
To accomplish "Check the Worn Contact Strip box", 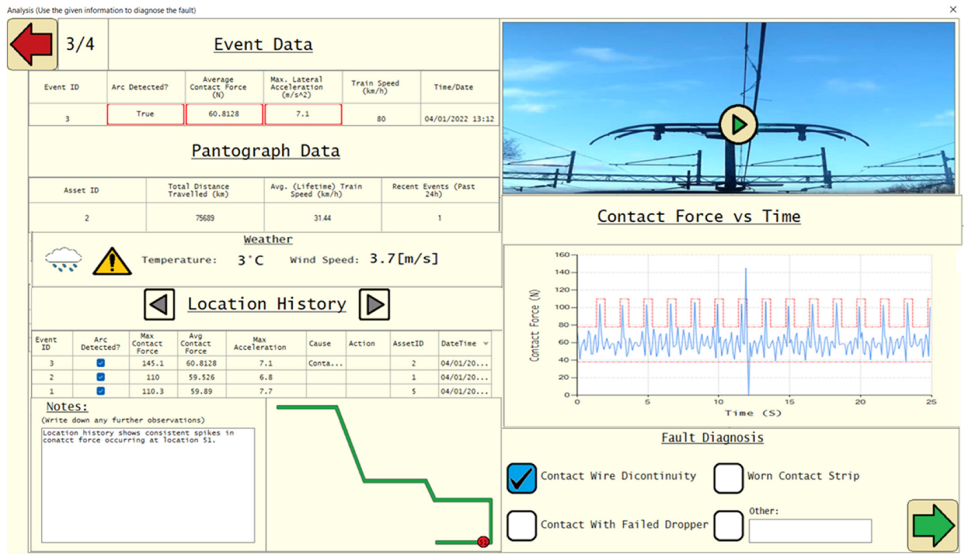I will click(728, 478).
